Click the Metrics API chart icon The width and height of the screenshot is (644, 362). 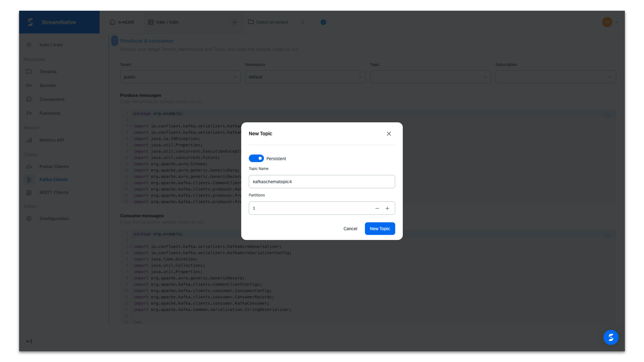coord(29,140)
